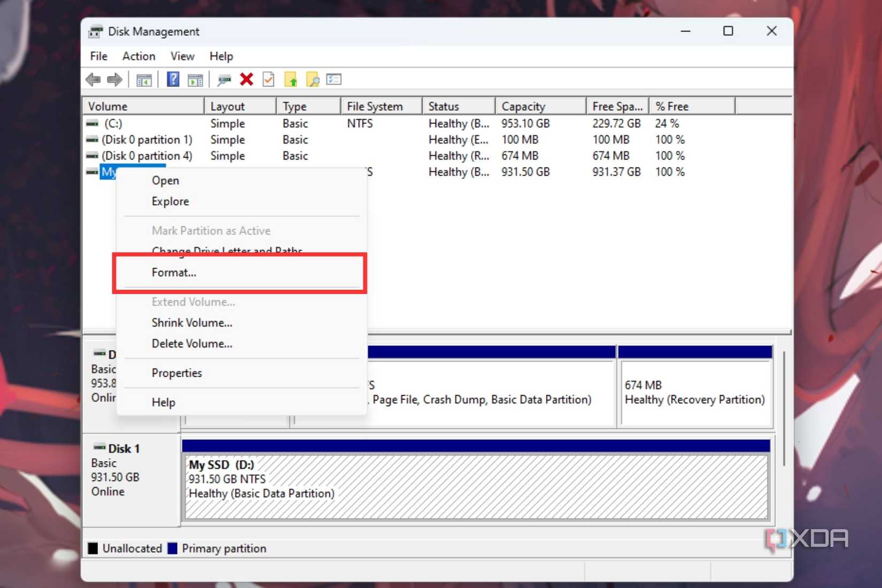882x588 pixels.
Task: Click the Show/Hide Console Tree icon
Action: 144,80
